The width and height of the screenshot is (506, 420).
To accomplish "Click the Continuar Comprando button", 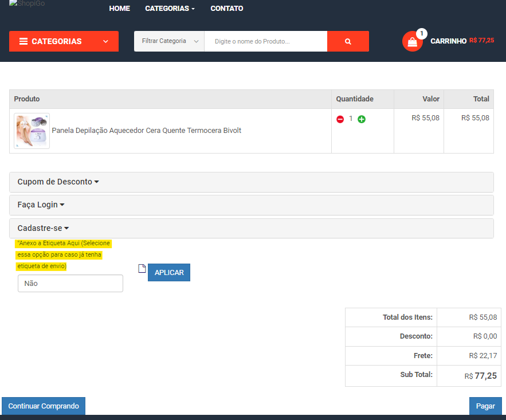I will tap(44, 406).
